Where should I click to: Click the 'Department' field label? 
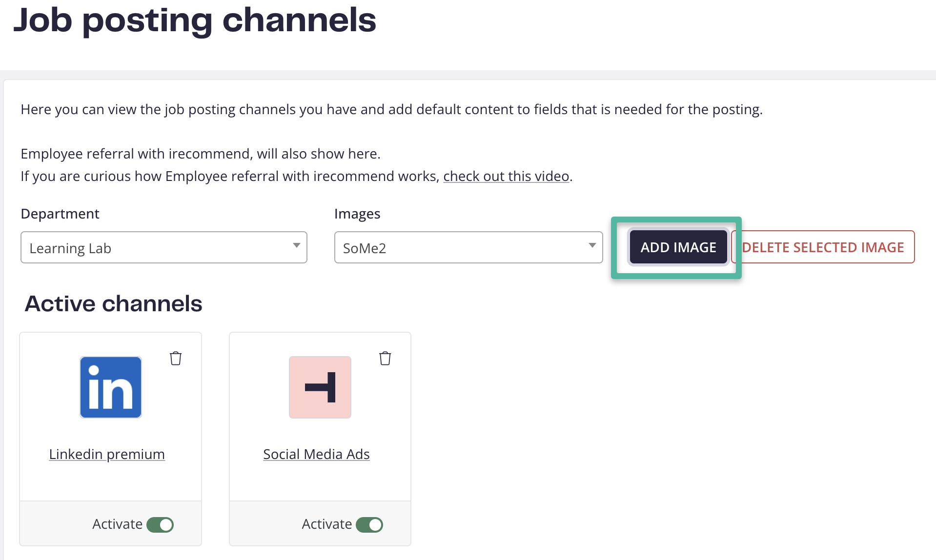60,214
